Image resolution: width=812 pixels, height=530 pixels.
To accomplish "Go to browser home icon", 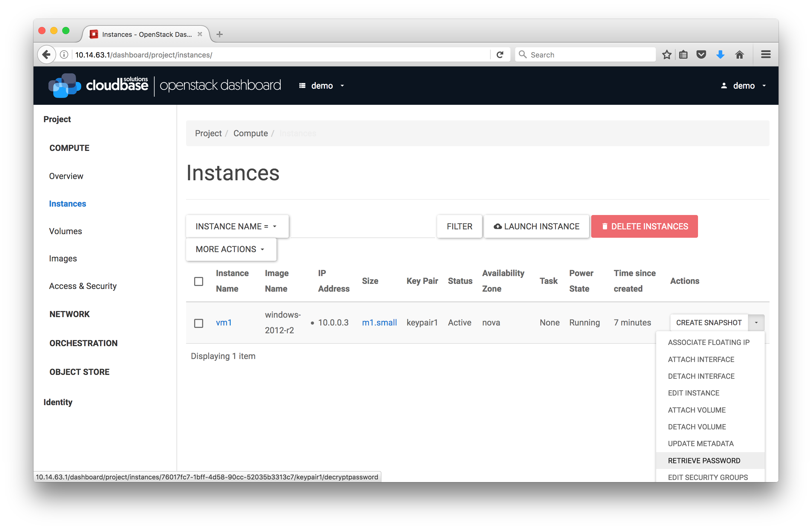I will point(739,54).
